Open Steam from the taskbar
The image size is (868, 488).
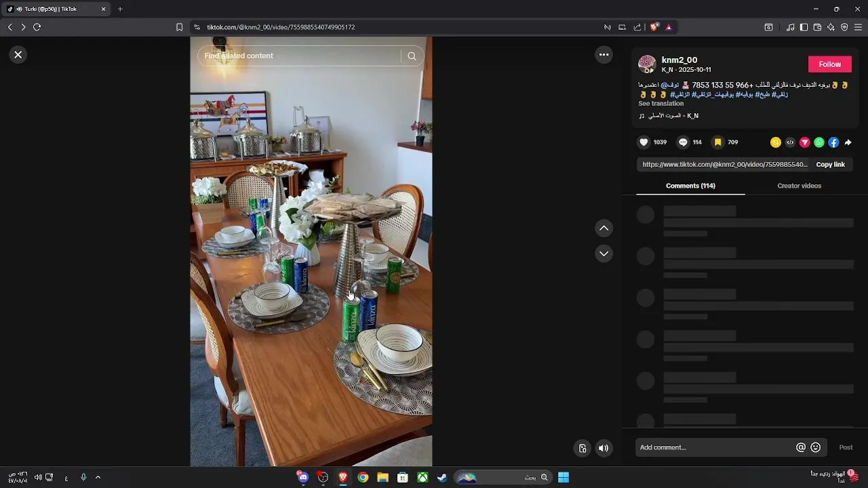[x=442, y=477]
